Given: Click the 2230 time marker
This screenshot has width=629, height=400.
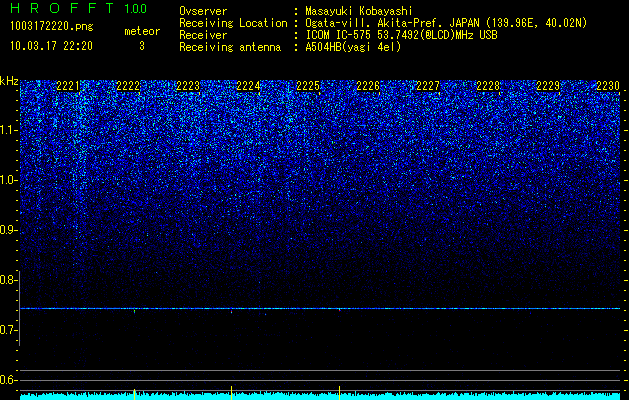Looking at the screenshot, I should pyautogui.click(x=608, y=86).
